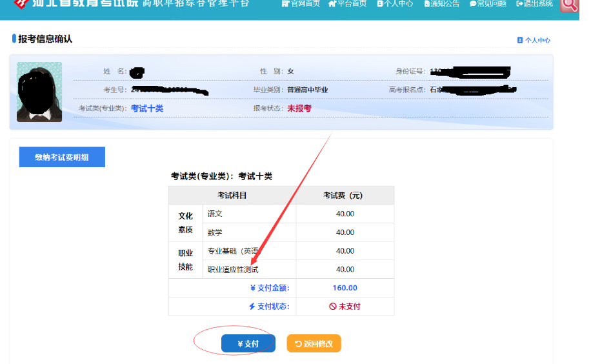
Task: Click 退出系统 to log out
Action: coord(535,3)
